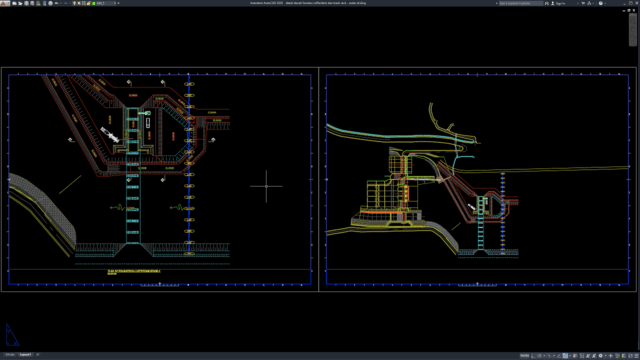The image size is (640, 360).
Task: Open the Object Snap settings dropdown
Action: coord(570,356)
